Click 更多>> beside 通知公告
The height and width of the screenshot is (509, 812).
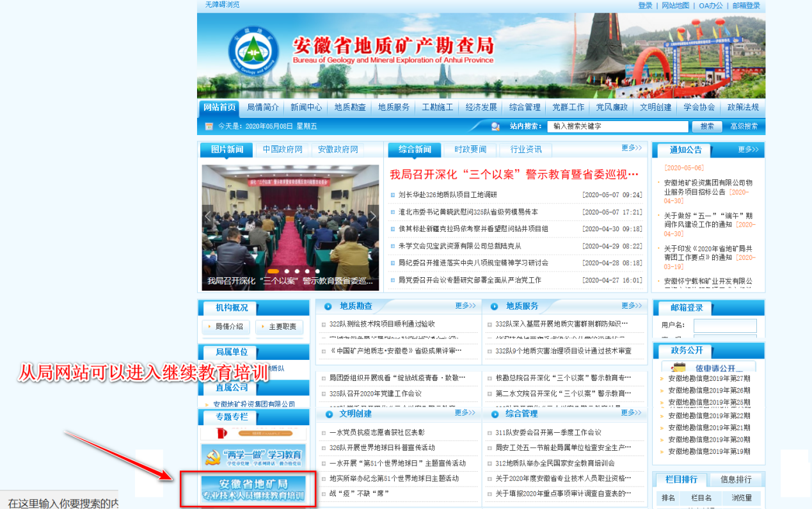point(748,149)
